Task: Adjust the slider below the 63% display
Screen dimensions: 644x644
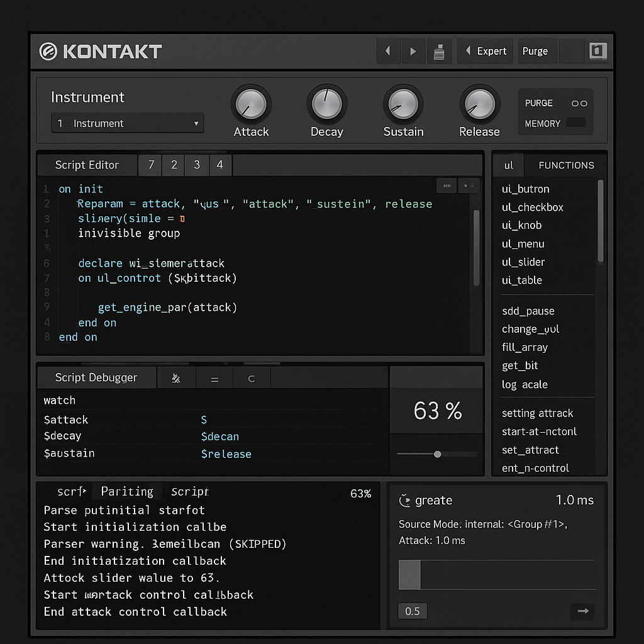Action: [x=436, y=453]
